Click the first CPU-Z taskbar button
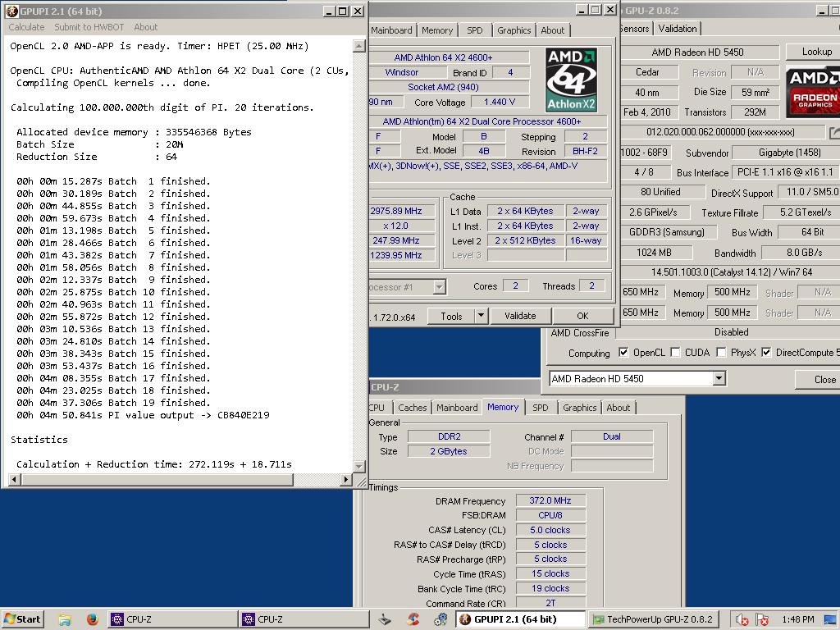Image resolution: width=840 pixels, height=630 pixels. 171,619
